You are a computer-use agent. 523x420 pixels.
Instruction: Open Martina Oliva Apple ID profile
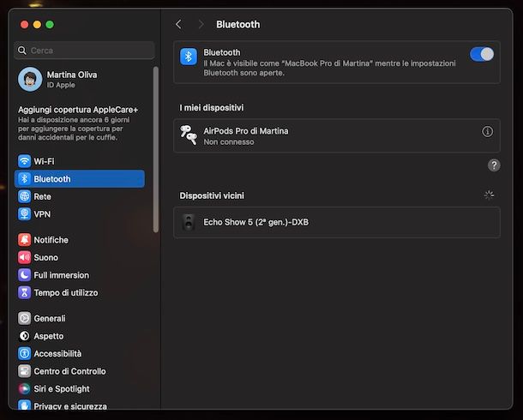pos(57,80)
